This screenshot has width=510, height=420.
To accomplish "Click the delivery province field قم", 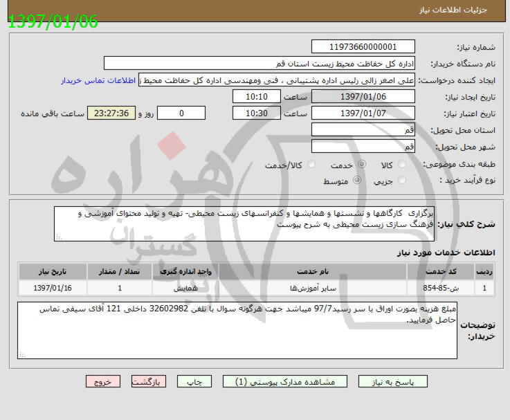I will (x=363, y=130).
